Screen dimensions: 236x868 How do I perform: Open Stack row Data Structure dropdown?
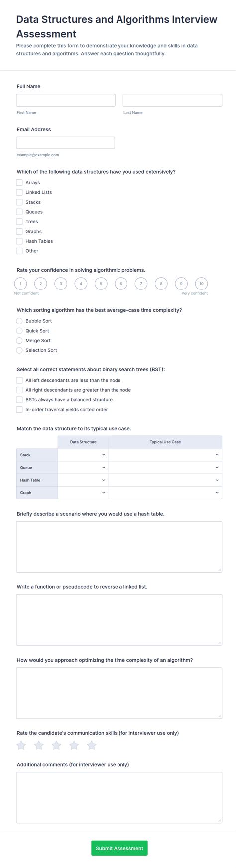[x=83, y=455]
